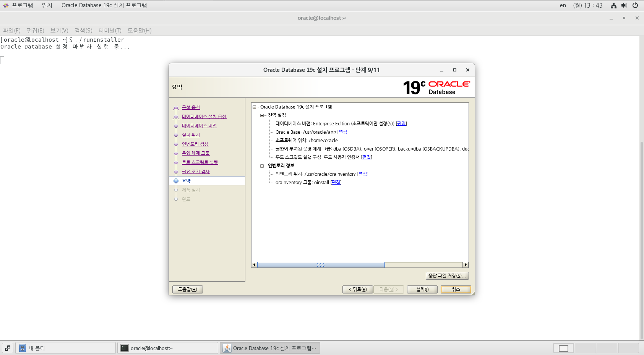Open the terminal 검색(S) menu

[83, 31]
